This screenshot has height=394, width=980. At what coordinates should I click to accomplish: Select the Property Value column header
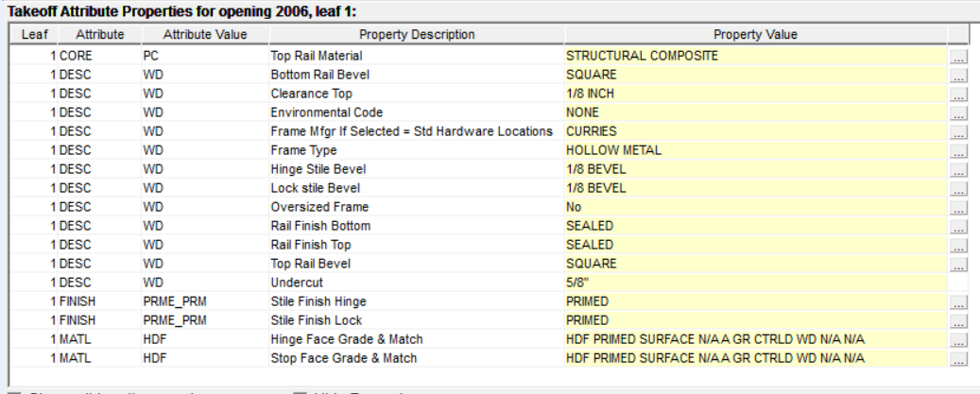point(755,35)
